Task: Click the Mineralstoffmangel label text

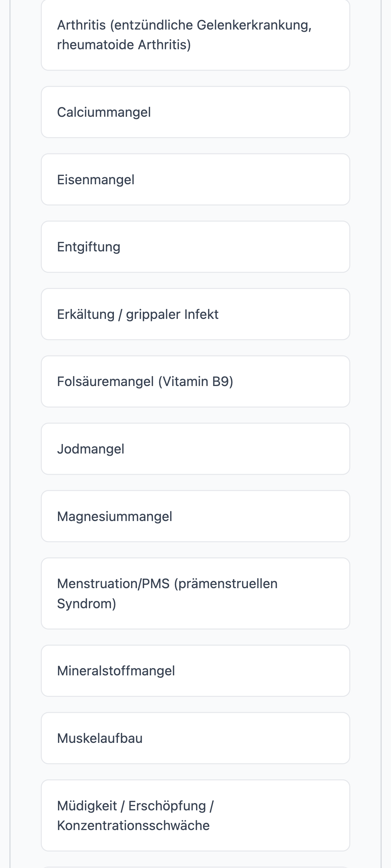Action: pos(116,671)
